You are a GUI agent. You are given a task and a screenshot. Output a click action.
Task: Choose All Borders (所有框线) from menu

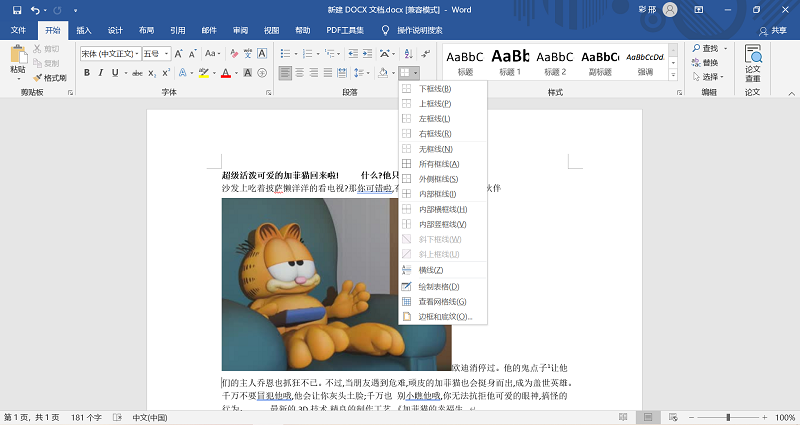(x=440, y=164)
